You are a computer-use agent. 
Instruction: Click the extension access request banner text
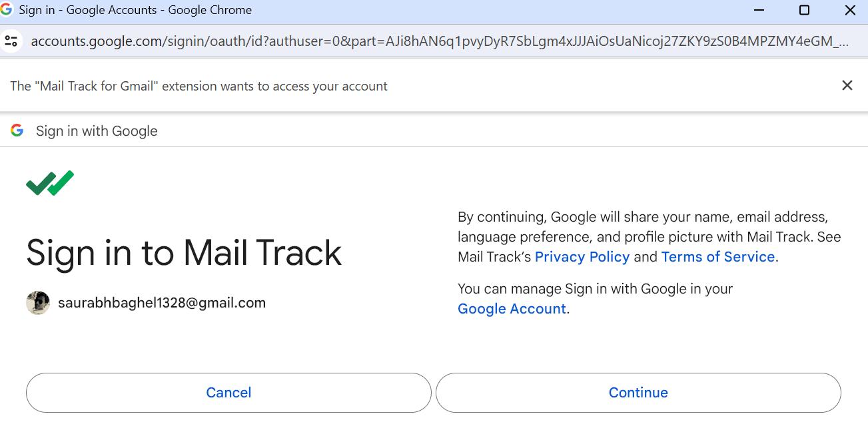point(199,86)
